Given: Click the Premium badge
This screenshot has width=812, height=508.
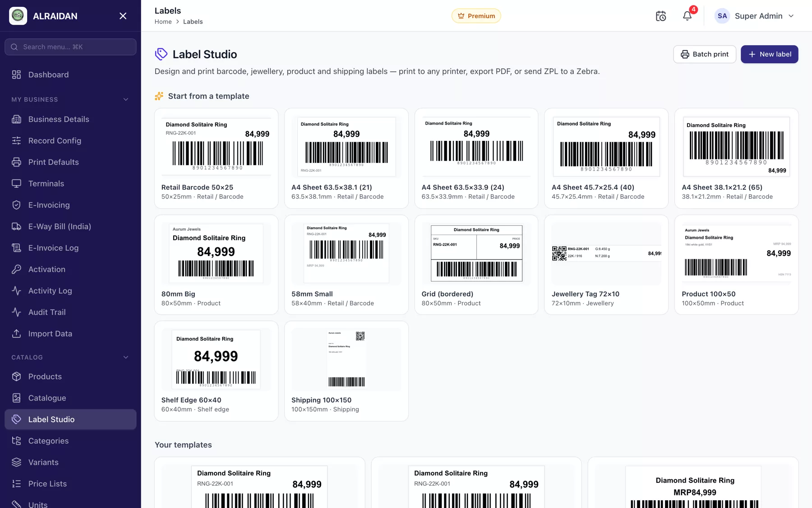Looking at the screenshot, I should pyautogui.click(x=476, y=16).
